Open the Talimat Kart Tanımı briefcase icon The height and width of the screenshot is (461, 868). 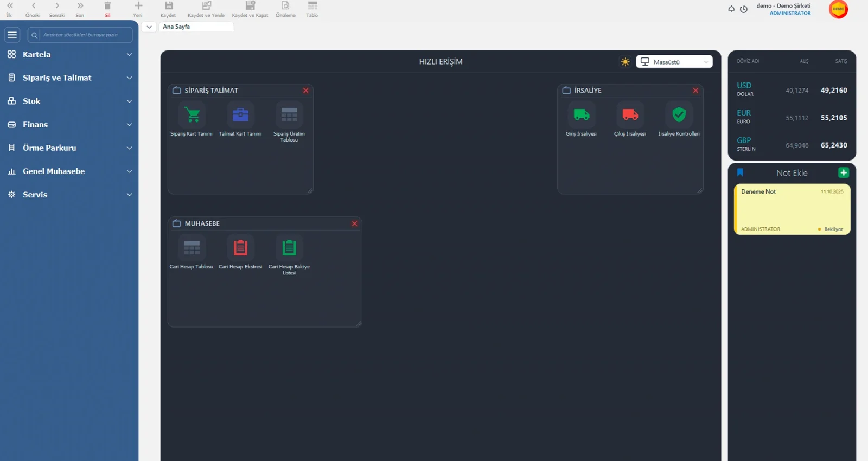click(x=240, y=115)
